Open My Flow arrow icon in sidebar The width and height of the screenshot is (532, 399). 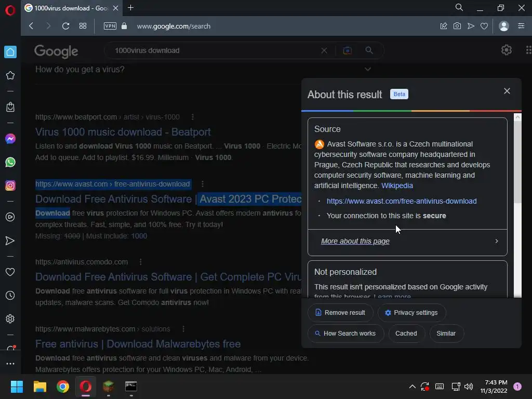pos(10,241)
